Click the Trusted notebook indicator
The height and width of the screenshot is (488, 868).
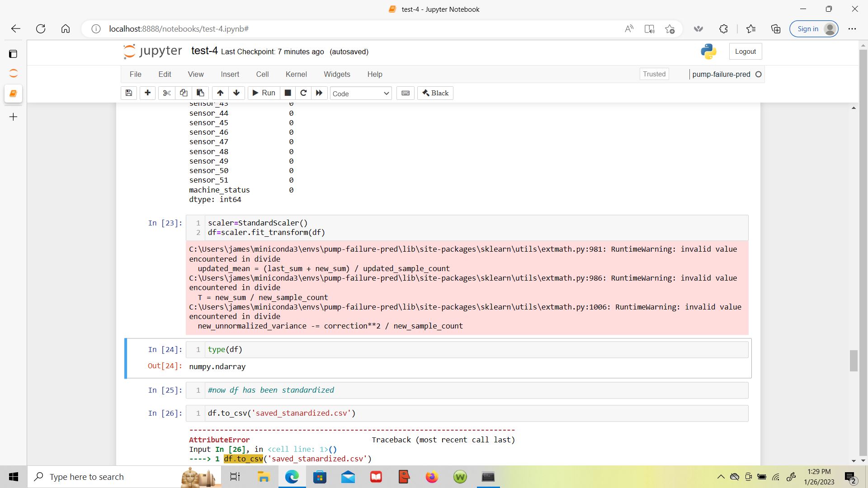click(654, 74)
